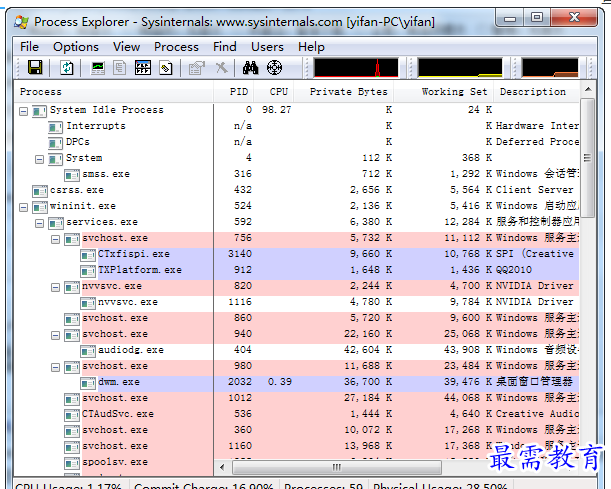Click the Save toolbar icon

tap(35, 68)
